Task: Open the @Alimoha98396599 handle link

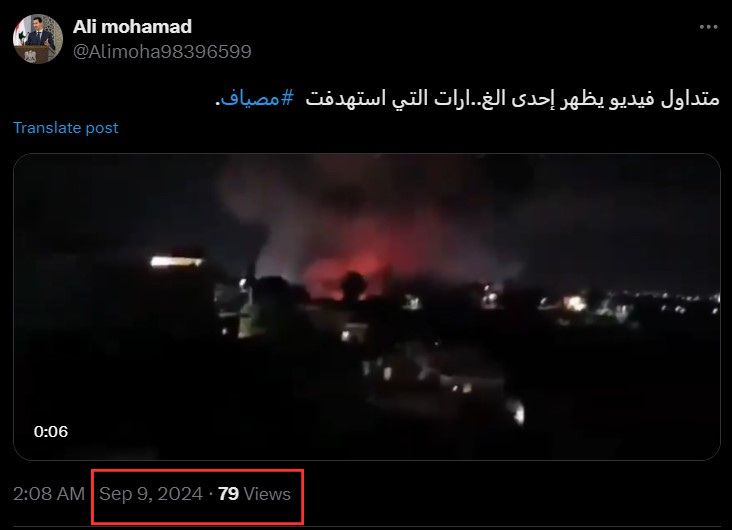Action: [162, 51]
